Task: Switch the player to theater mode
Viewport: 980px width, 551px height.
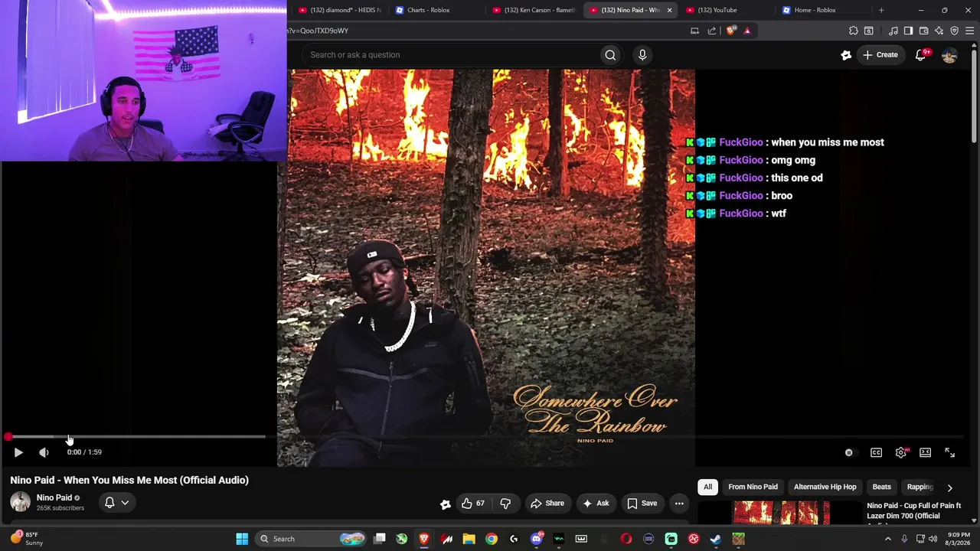Action: pos(925,453)
